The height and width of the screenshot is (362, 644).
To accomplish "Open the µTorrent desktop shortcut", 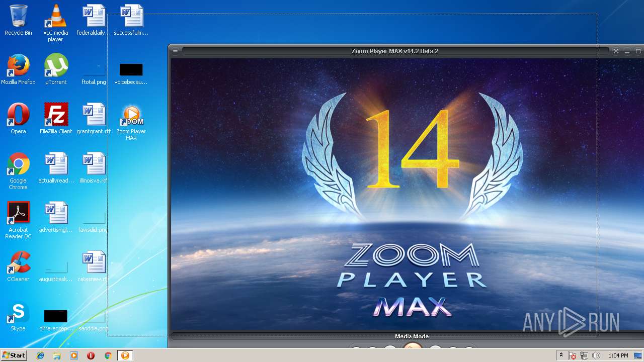I will pyautogui.click(x=55, y=69).
